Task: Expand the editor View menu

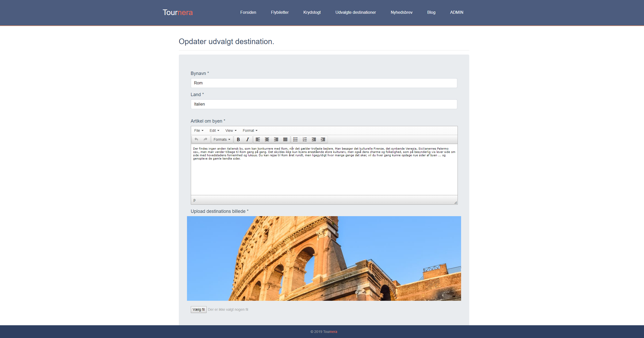Action: point(231,131)
